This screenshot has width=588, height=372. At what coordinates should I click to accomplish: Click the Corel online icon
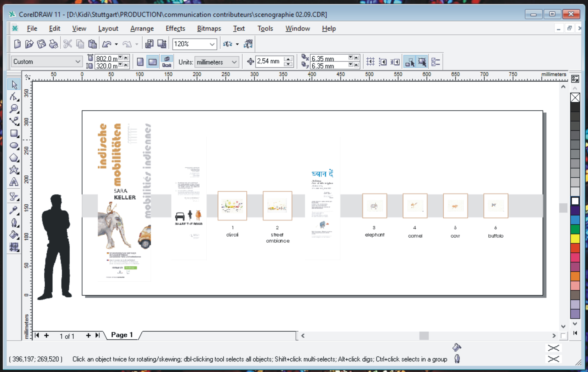[x=248, y=44]
